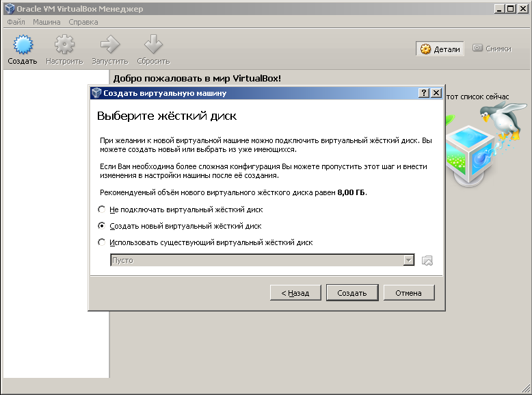Click the 8,00 ГБ recommended size text
The height and width of the screenshot is (395, 532).
tap(351, 192)
